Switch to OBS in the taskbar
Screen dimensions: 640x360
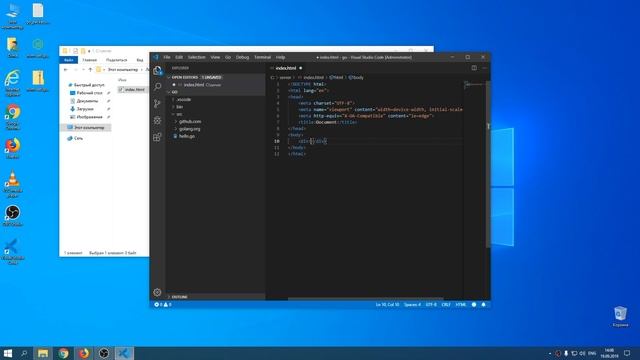[104, 353]
